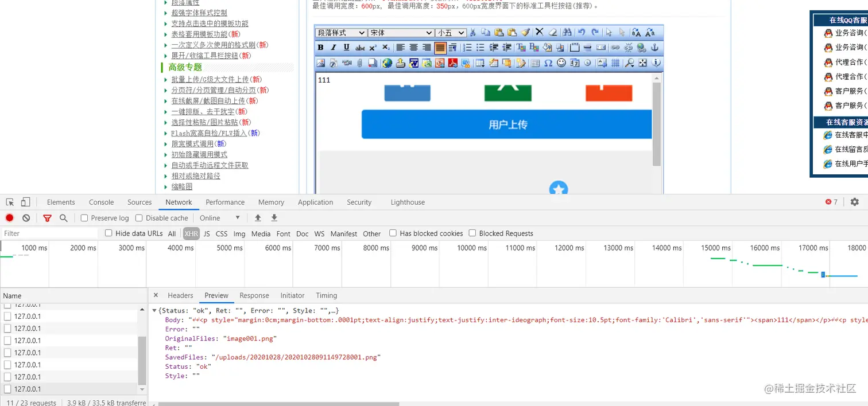Click the paperclip attachment icon
This screenshot has height=406, width=868.
pos(360,63)
